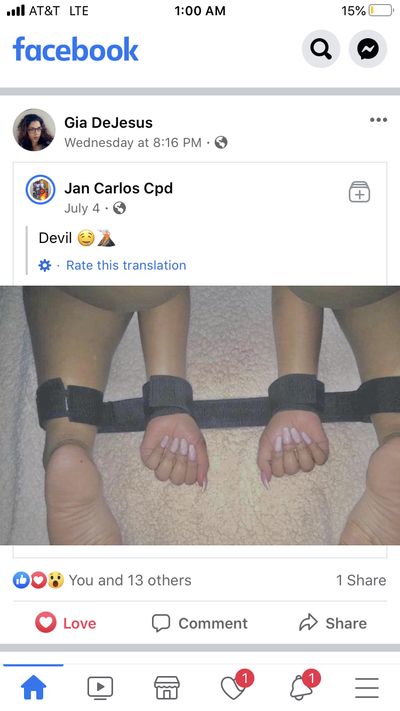
Task: Open Facebook search magnifier icon
Action: point(321,49)
